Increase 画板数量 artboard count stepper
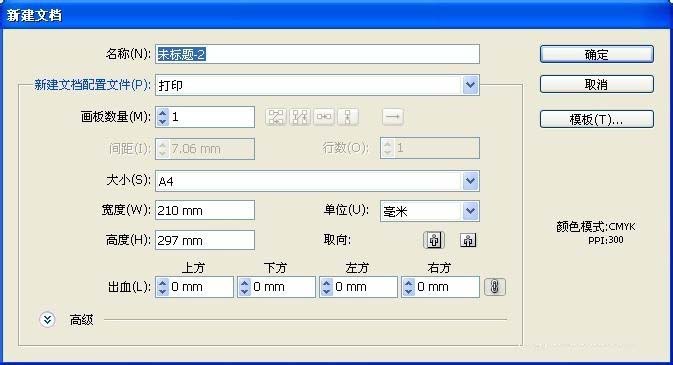 coord(163,113)
